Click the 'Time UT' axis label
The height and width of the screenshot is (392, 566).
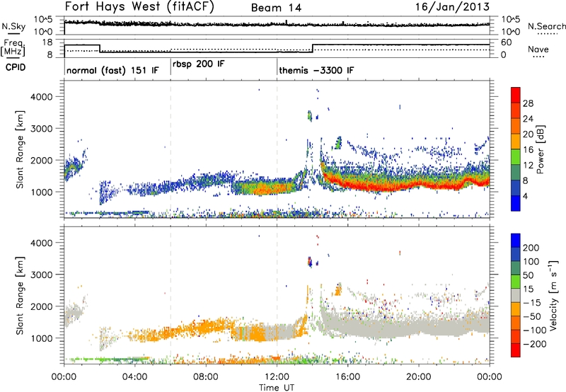pyautogui.click(x=277, y=387)
